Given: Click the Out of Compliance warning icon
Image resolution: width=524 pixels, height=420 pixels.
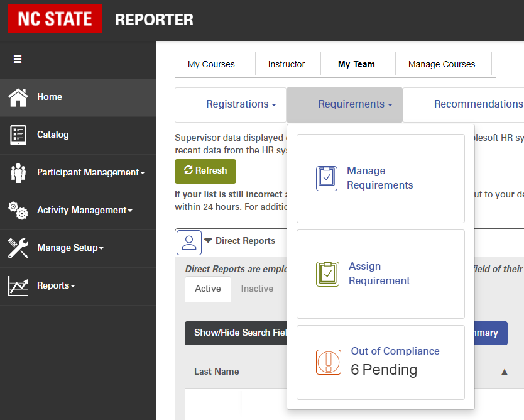Looking at the screenshot, I should pos(328,362).
